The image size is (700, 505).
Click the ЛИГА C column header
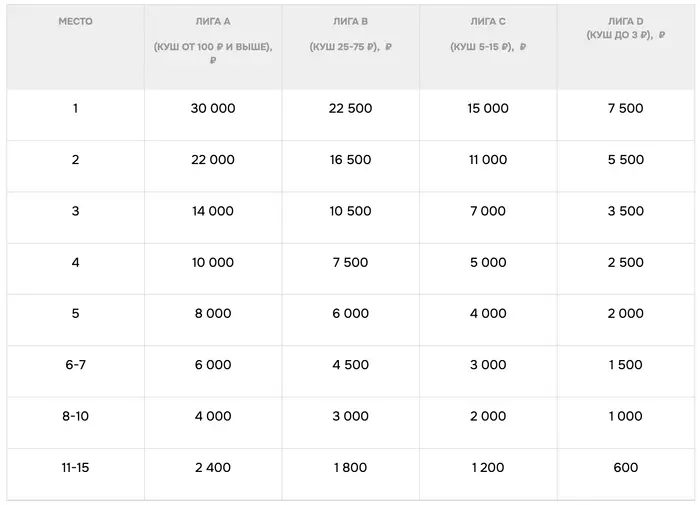click(487, 21)
